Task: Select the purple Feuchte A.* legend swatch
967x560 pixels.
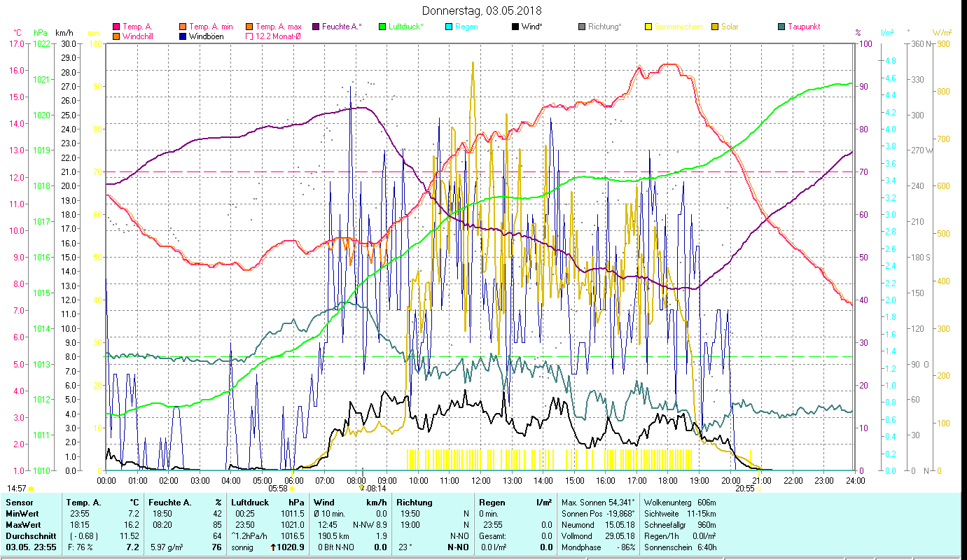Action: (316, 27)
